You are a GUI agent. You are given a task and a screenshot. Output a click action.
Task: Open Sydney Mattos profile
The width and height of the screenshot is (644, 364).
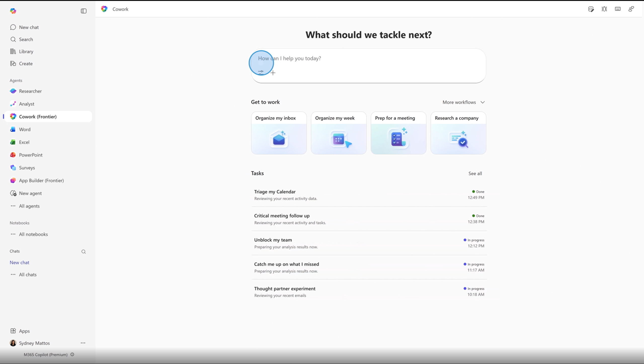(x=30, y=343)
